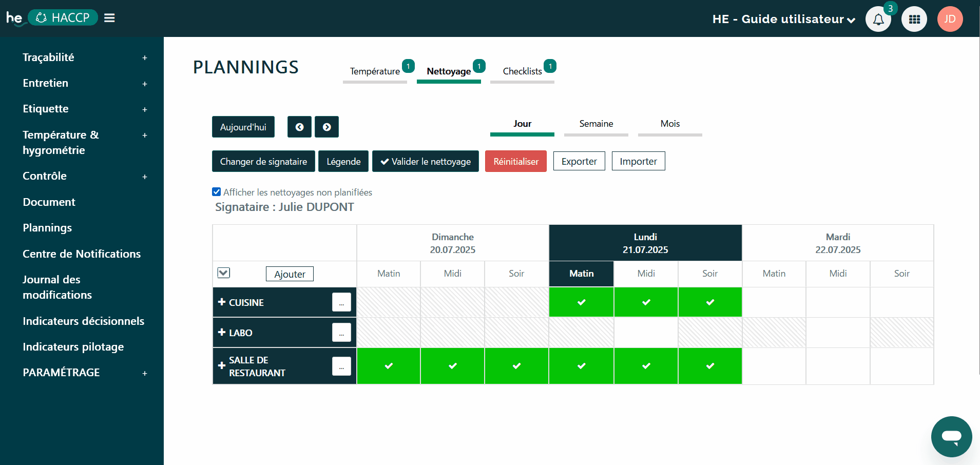Switch to the Checklists tab
The image size is (980, 465).
[522, 71]
